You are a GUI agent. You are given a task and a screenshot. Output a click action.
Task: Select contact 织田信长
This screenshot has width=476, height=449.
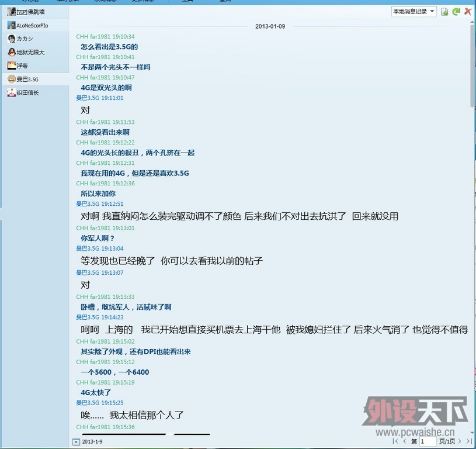click(36, 92)
